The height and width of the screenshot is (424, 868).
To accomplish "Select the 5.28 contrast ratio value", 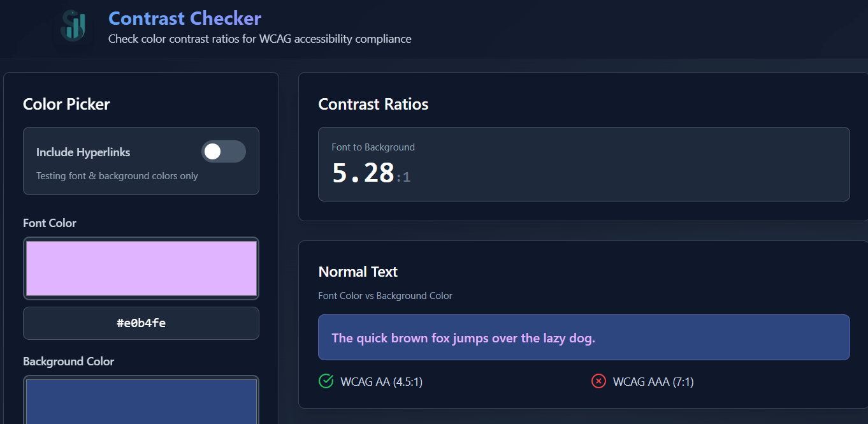I will coord(363,173).
